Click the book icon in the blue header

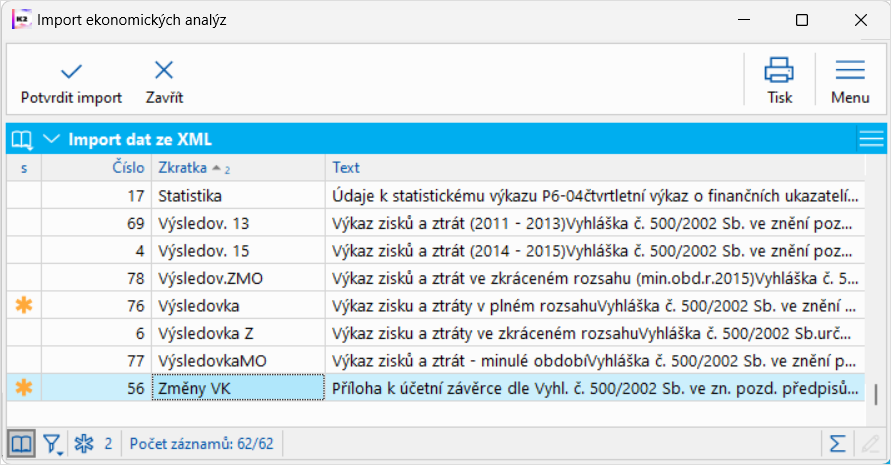(x=22, y=139)
